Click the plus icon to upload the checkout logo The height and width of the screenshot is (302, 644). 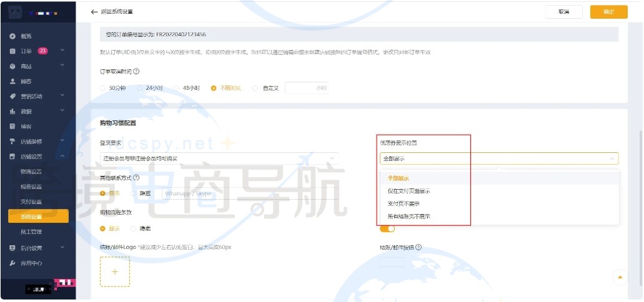point(115,271)
